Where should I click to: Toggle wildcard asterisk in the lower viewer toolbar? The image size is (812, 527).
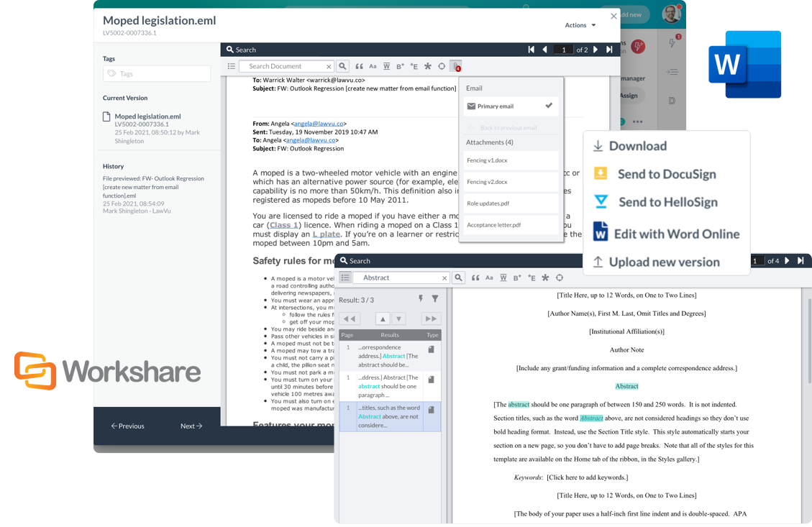pyautogui.click(x=545, y=278)
